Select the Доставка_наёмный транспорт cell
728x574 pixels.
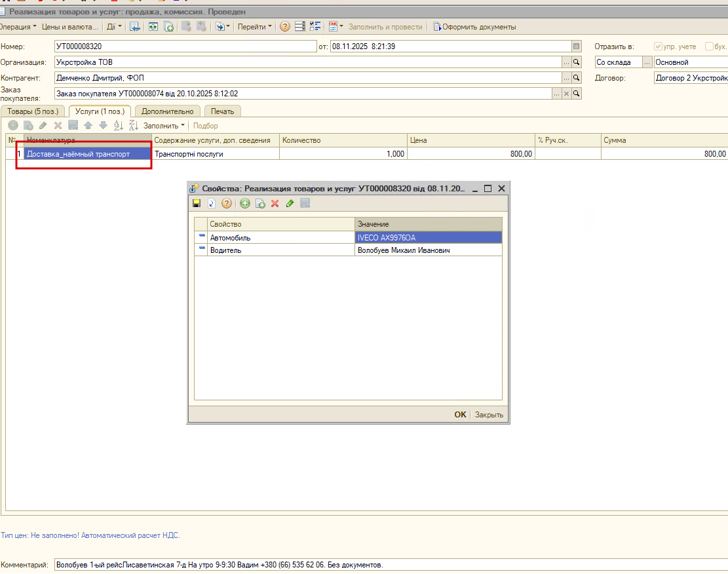87,154
